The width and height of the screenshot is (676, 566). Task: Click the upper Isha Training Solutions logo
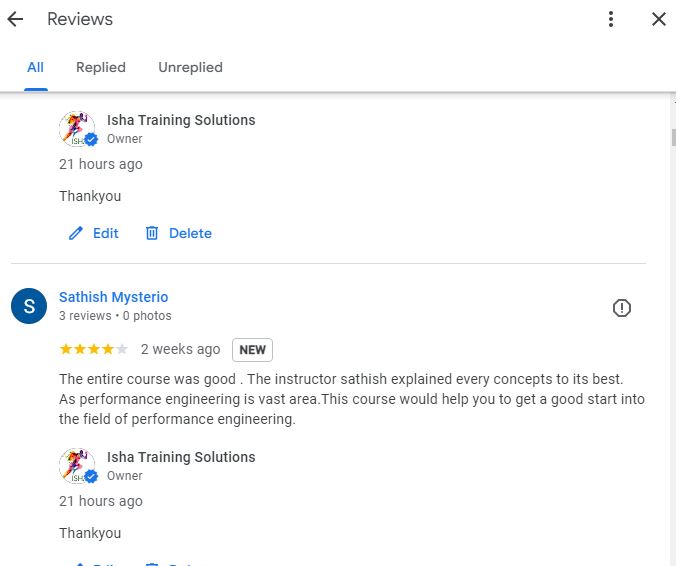[x=77, y=128]
